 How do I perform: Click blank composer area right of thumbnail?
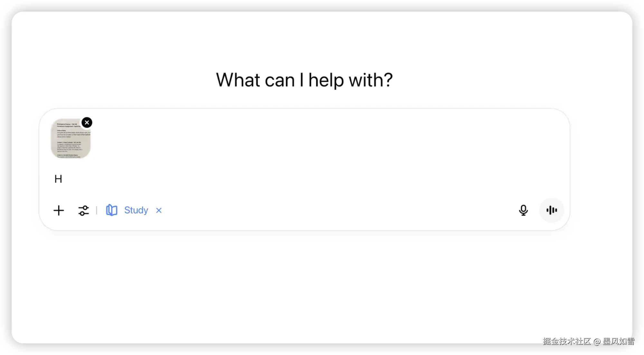pos(322,139)
